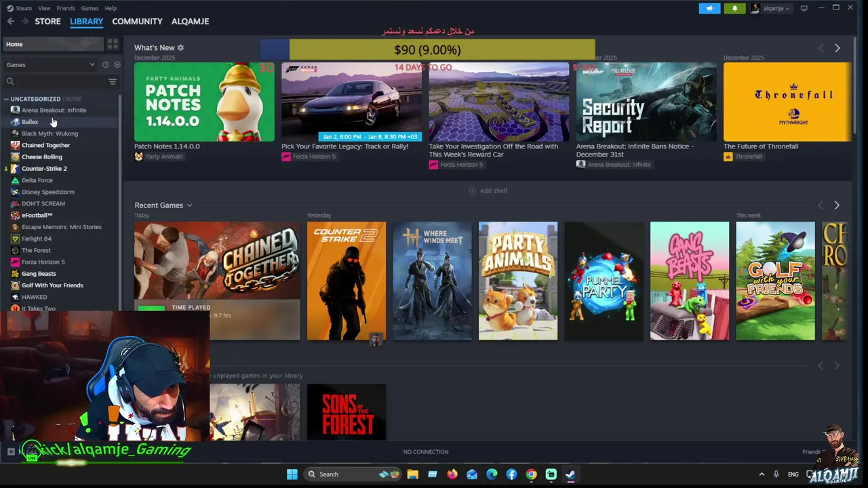The height and width of the screenshot is (488, 868).
Task: Open the Friends menu
Action: tap(66, 8)
